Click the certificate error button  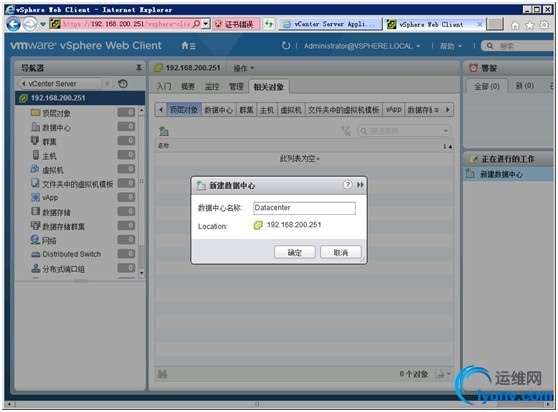tap(236, 24)
